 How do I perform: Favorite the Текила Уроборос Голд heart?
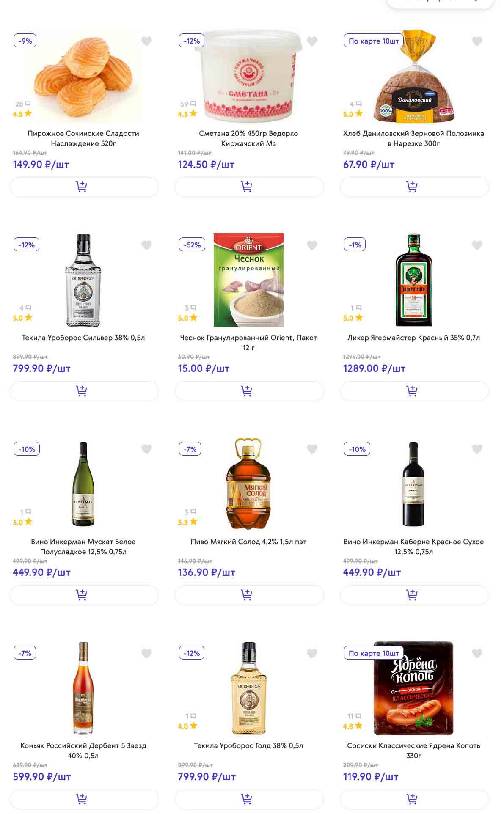[312, 653]
